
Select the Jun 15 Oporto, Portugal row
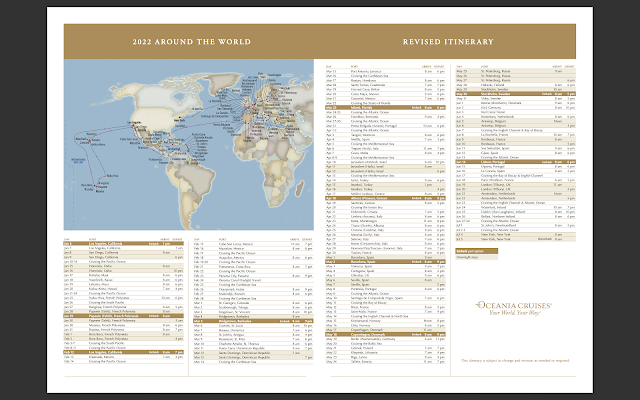pyautogui.click(x=516, y=167)
